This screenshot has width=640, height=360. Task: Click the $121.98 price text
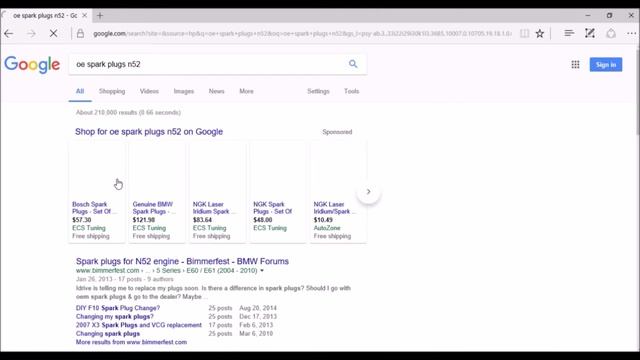(x=144, y=220)
